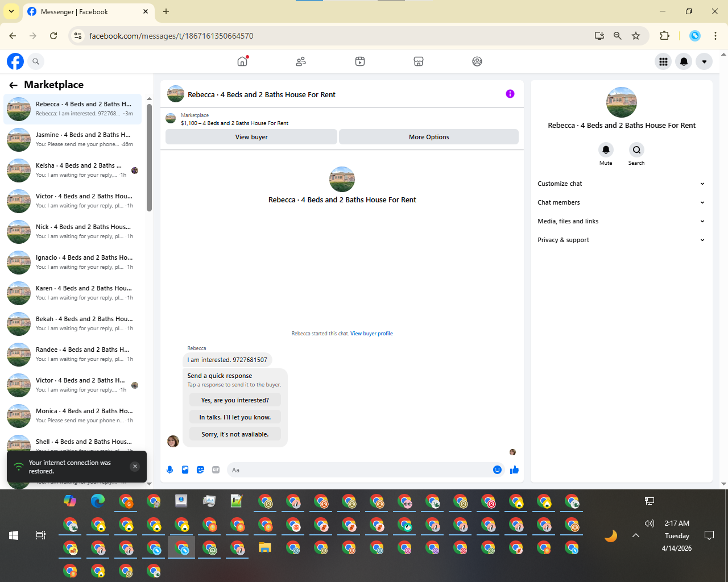
Task: Send quick response 'Sorry, it's not available.'
Action: coord(235,434)
